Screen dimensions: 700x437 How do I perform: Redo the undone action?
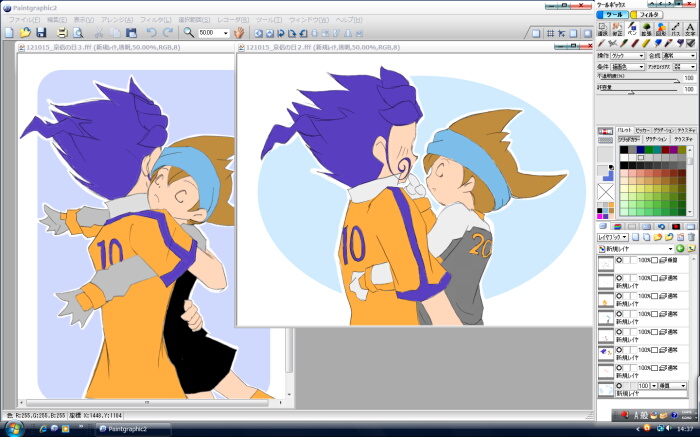(168, 33)
